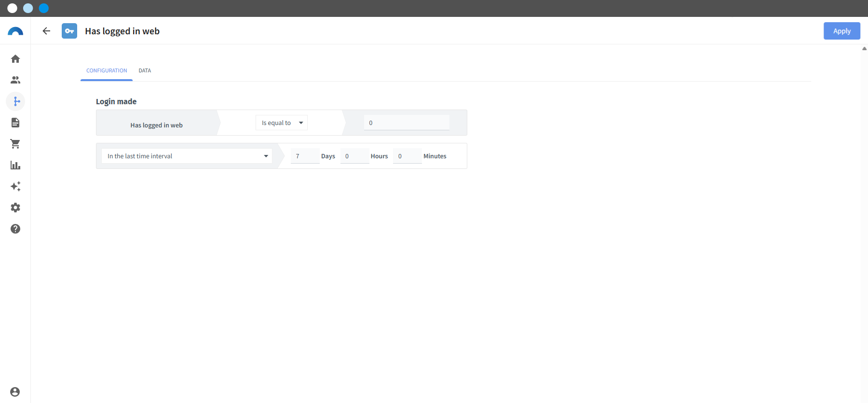
Task: Open the document content icon in sidebar
Action: coord(15,123)
